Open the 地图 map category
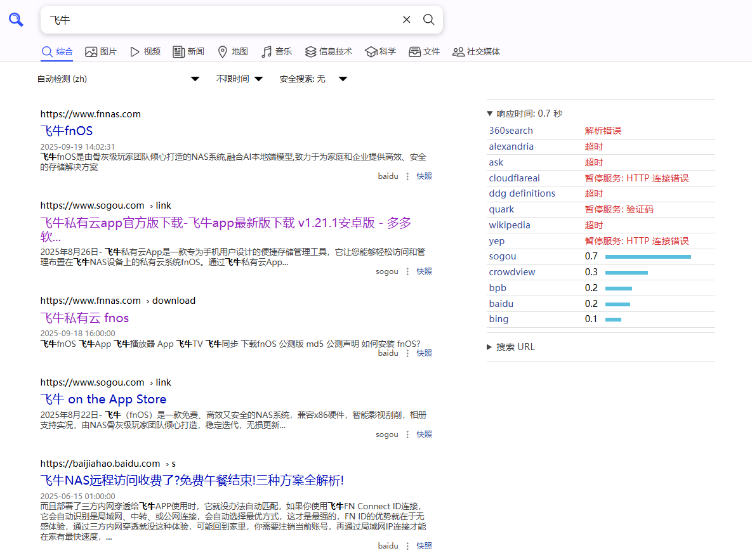The height and width of the screenshot is (560, 752). (x=232, y=51)
